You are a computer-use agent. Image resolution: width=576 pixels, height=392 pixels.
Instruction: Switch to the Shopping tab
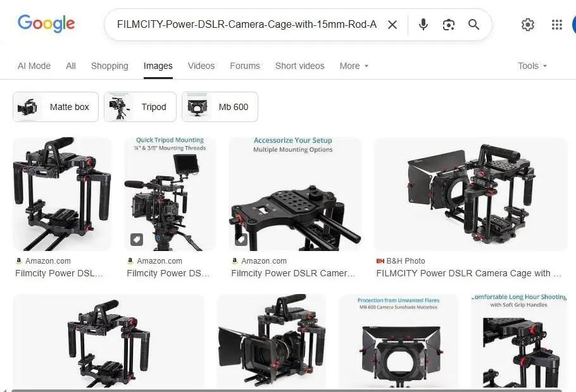pos(110,66)
